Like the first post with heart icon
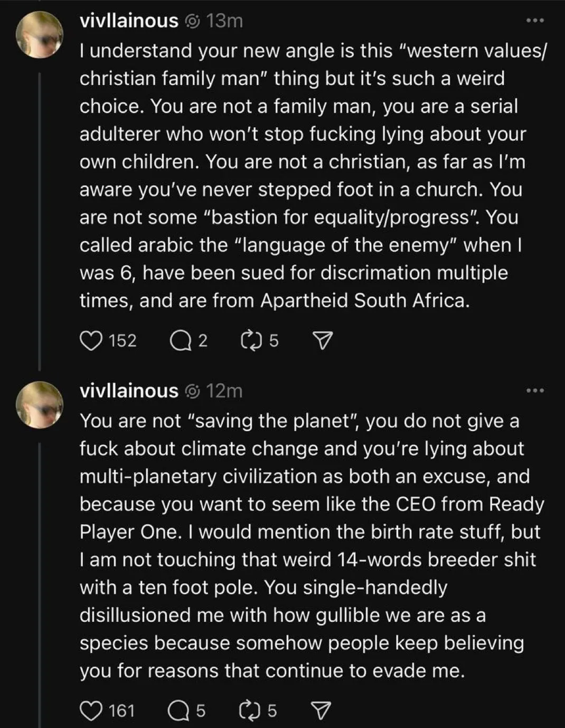 tap(90, 340)
